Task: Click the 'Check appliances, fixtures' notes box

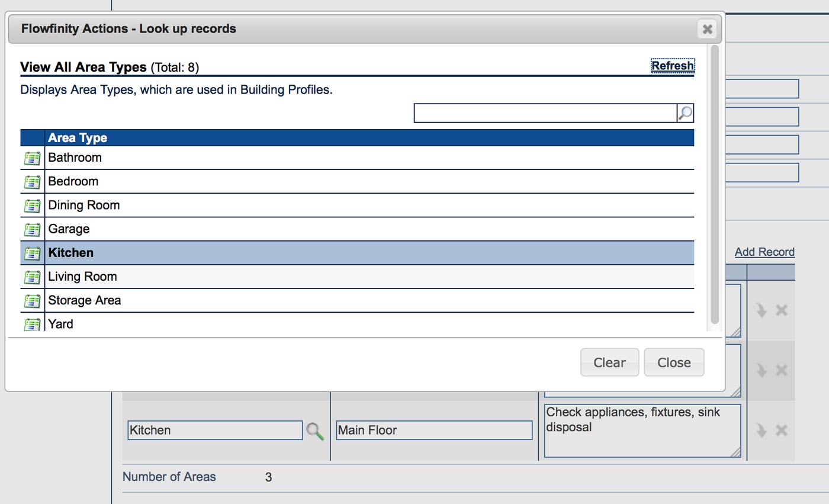Action: point(642,431)
